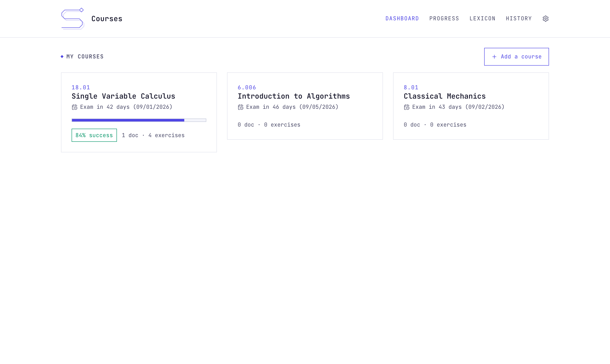Click the calendar icon on the Classical Mechanics card
This screenshot has height=364, width=610.
tap(407, 107)
